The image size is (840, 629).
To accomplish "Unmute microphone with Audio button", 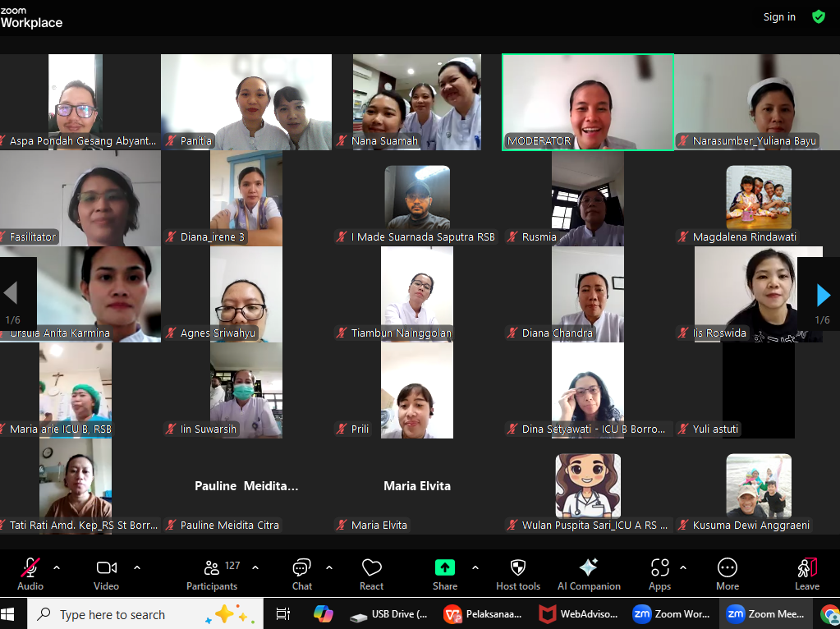I will (30, 573).
